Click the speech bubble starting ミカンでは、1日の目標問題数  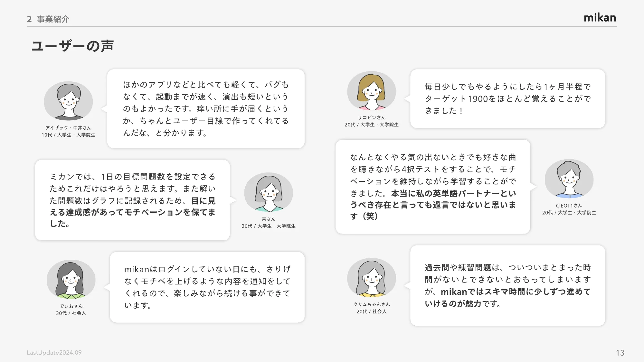(132, 200)
